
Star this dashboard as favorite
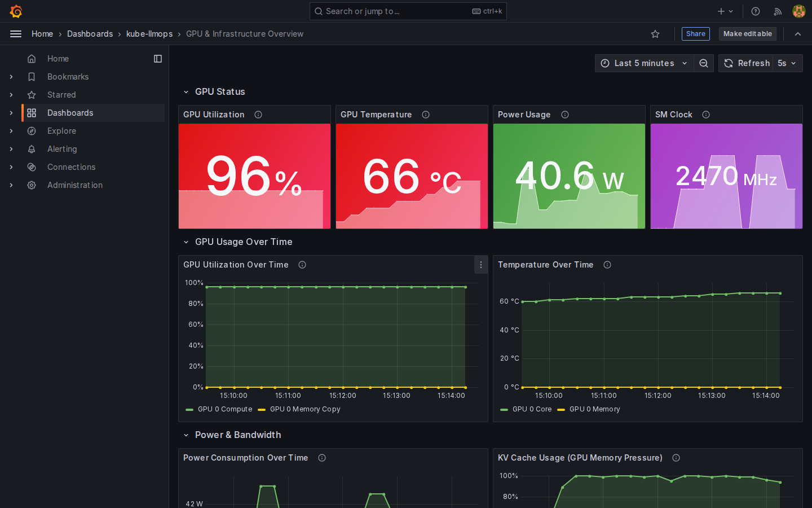pos(655,34)
